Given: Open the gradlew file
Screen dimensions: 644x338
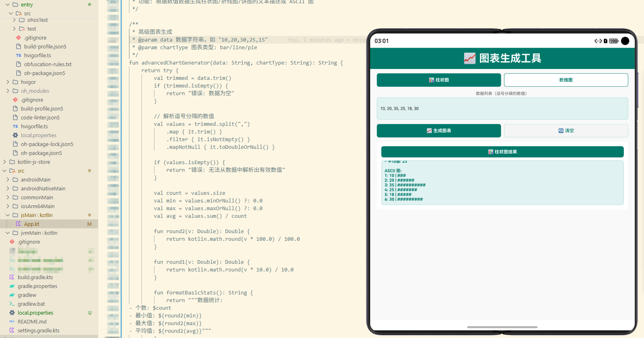Looking at the screenshot, I should 27,295.
